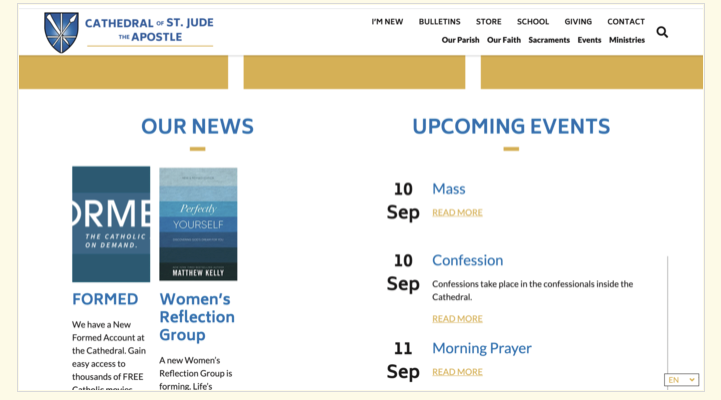Expand the Our Faith submenu

click(504, 40)
